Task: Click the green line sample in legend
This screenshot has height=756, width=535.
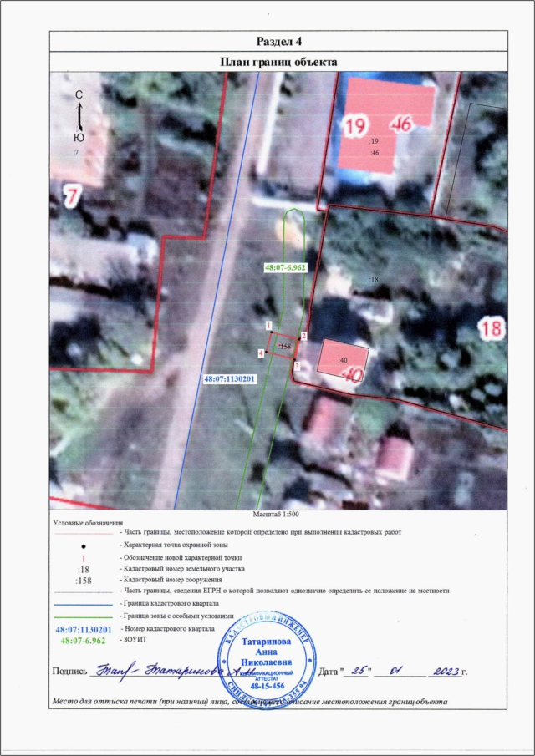Action: click(x=82, y=615)
